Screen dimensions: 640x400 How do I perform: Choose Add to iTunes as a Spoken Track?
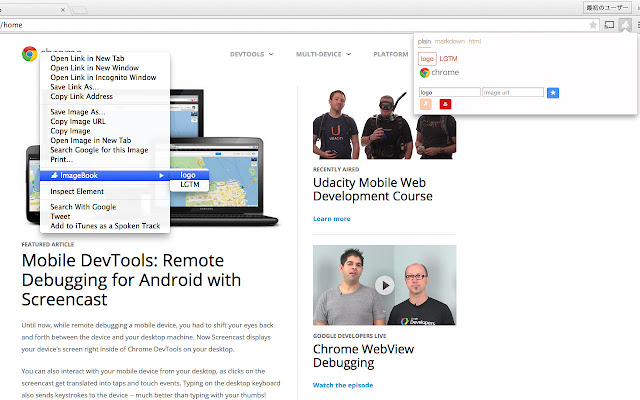(x=105, y=226)
